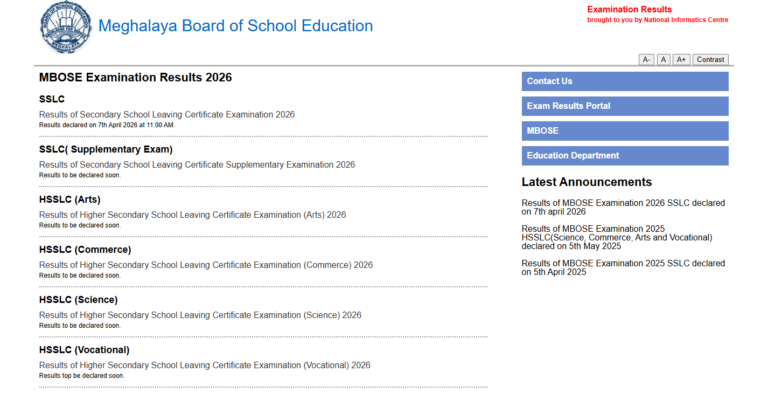Image resolution: width=768 pixels, height=393 pixels.
Task: Click the HSSLC (Vocational) heading
Action: (84, 350)
